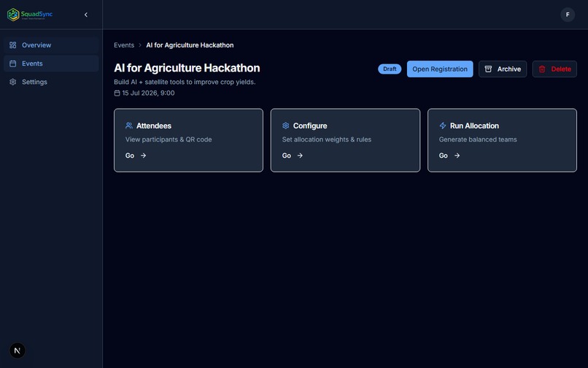
Task: Click the arrow in Configure card
Action: pos(300,156)
